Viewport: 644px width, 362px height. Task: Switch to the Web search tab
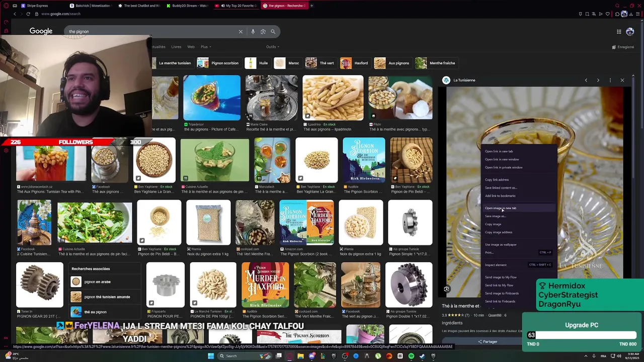pyautogui.click(x=191, y=47)
